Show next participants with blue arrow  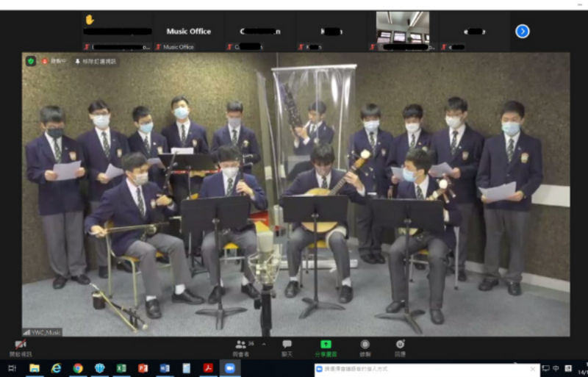click(x=522, y=31)
